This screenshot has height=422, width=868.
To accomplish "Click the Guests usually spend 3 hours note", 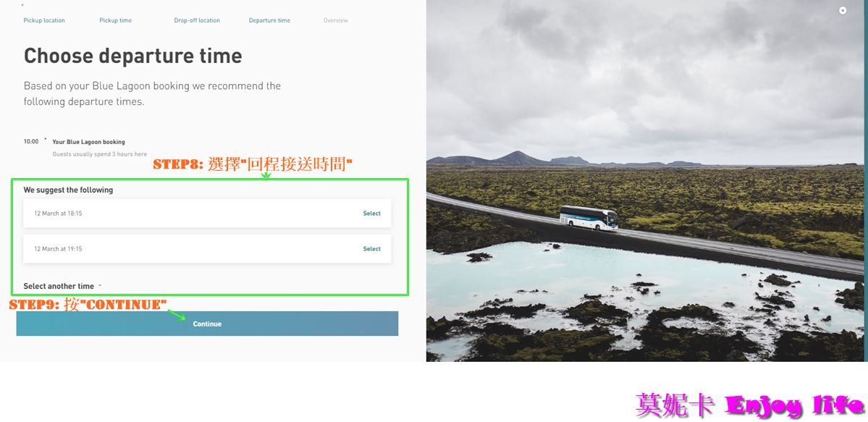I will pyautogui.click(x=100, y=154).
